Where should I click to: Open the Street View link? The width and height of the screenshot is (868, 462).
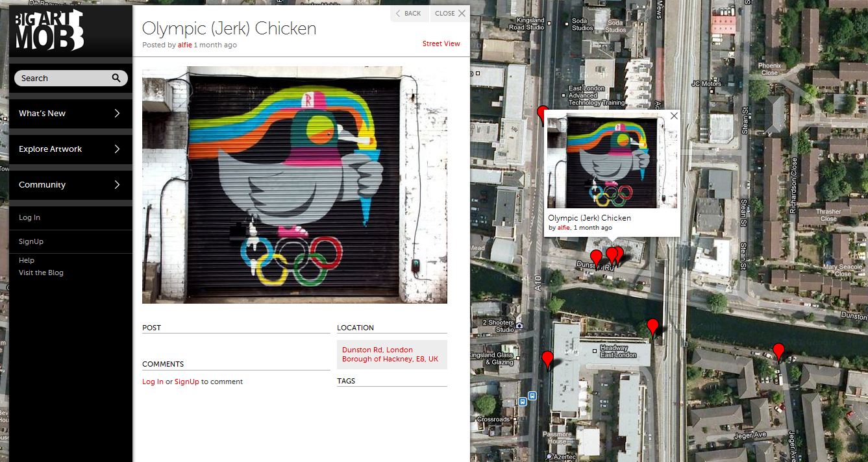[441, 44]
